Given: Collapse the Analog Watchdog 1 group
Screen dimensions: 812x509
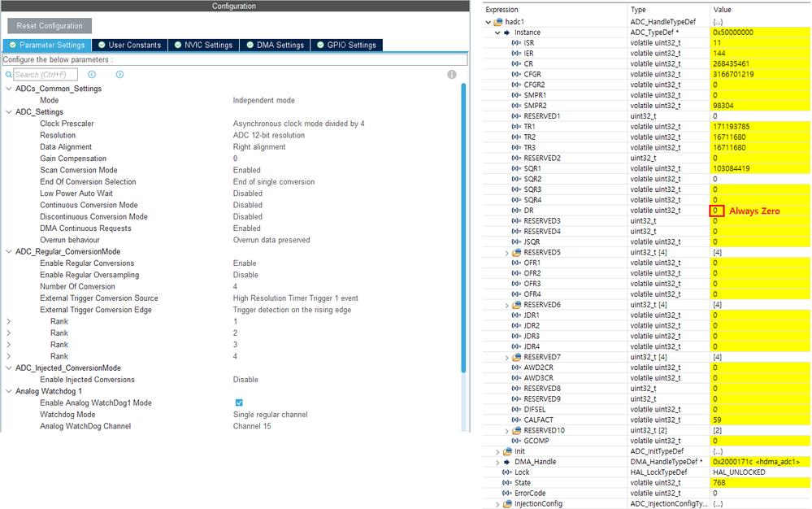Looking at the screenshot, I should coord(9,391).
